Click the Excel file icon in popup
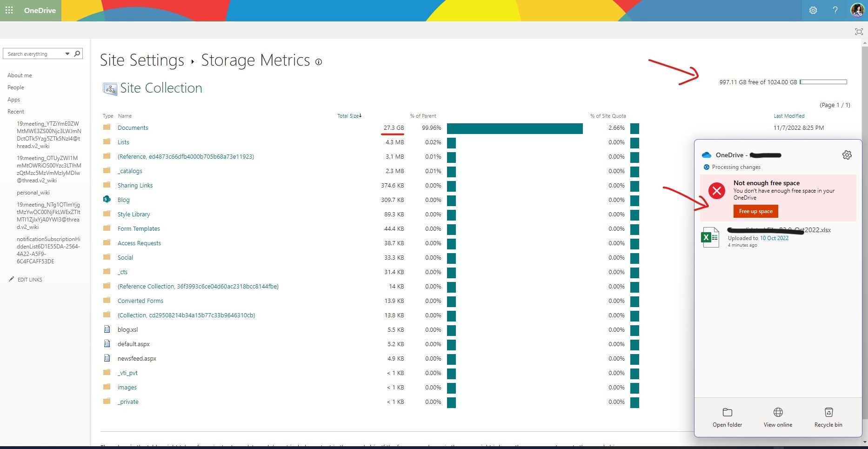The width and height of the screenshot is (868, 449). click(710, 237)
